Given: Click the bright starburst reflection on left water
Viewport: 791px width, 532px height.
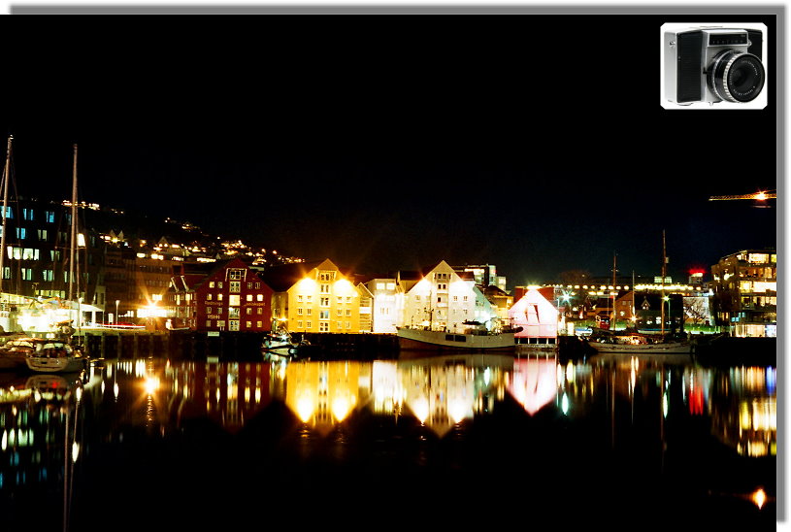Looking at the screenshot, I should tap(151, 384).
